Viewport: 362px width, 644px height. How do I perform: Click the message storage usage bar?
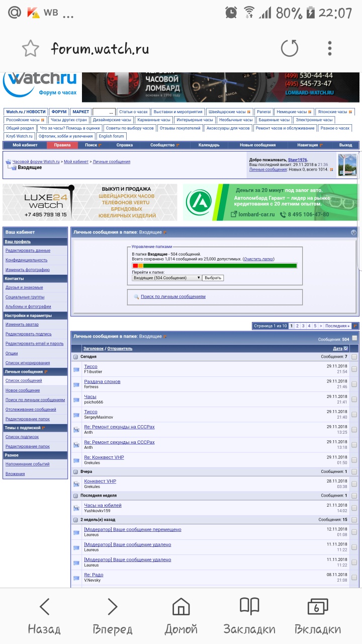click(214, 266)
